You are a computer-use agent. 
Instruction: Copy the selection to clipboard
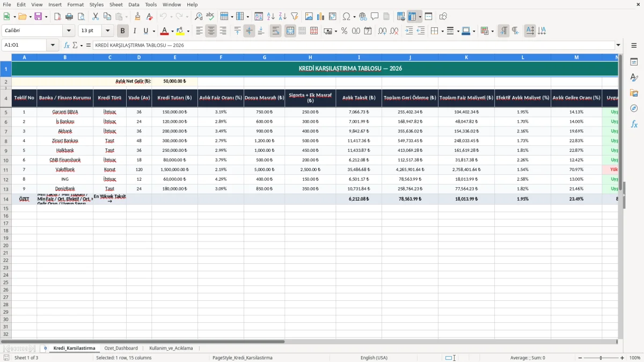[107, 17]
